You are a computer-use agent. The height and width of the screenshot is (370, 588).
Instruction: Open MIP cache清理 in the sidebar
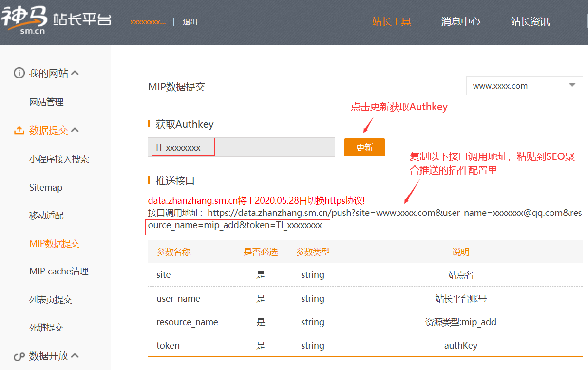tap(59, 272)
